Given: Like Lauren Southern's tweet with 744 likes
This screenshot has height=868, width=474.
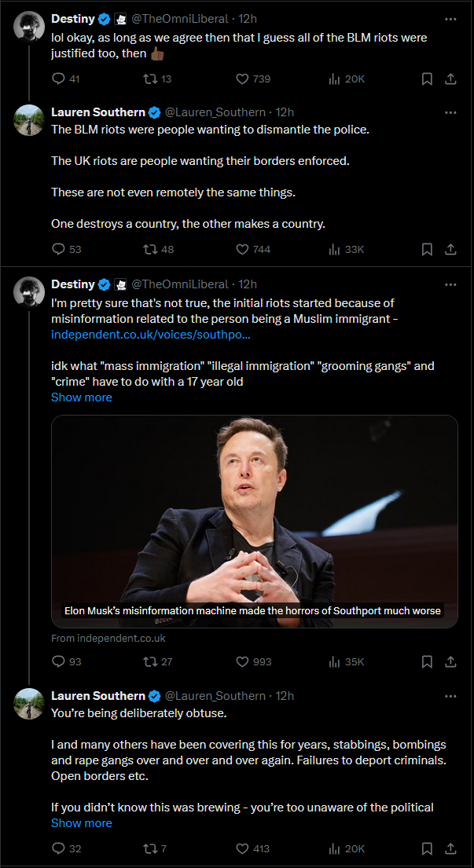Looking at the screenshot, I should point(242,250).
